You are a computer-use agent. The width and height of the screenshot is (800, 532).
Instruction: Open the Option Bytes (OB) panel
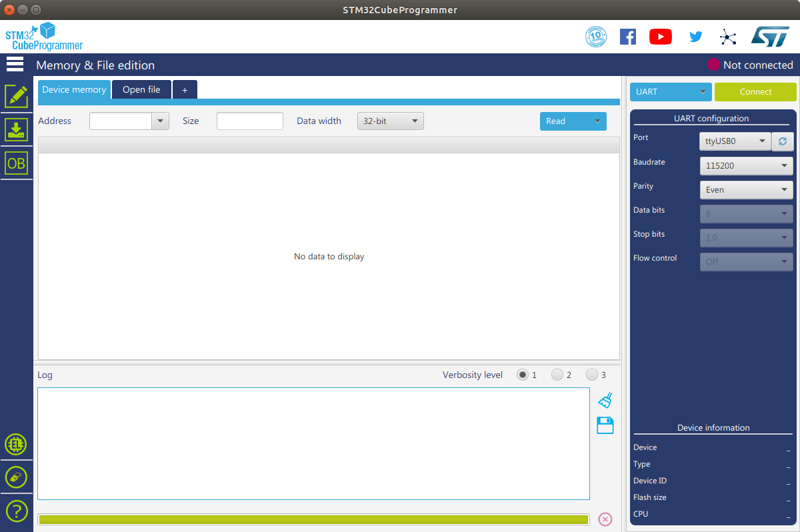[x=17, y=163]
